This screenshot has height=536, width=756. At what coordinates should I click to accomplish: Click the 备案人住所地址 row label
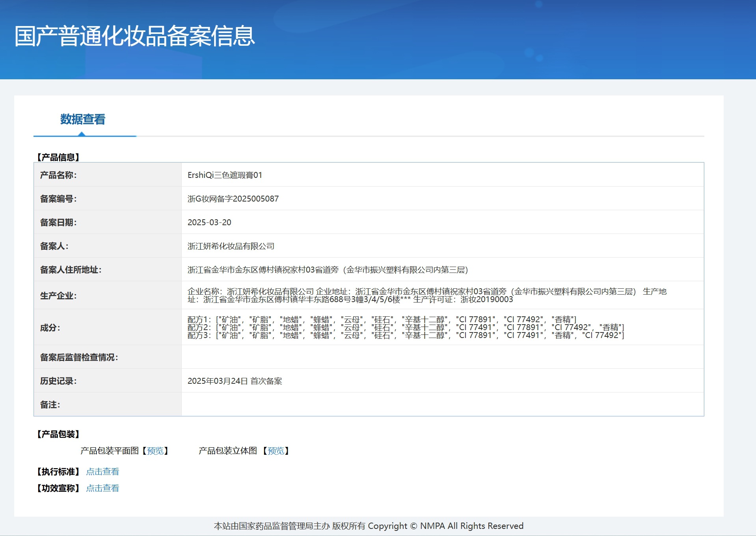point(71,270)
